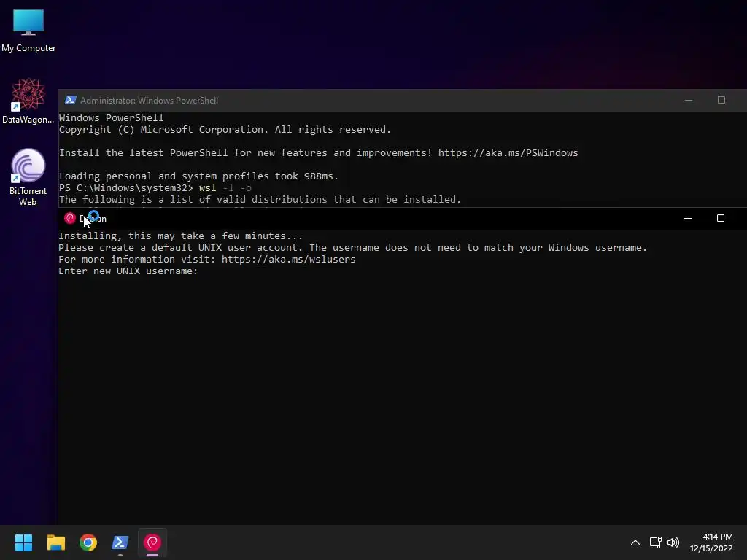Click the Debian window's swirl title icon
Viewport: 747px width, 560px height.
[x=70, y=218]
